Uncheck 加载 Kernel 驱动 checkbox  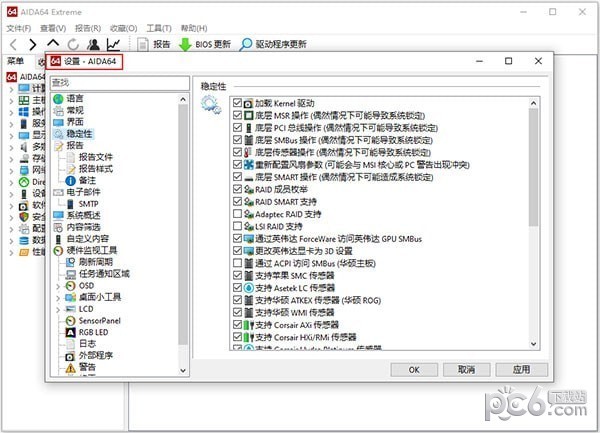[x=237, y=103]
